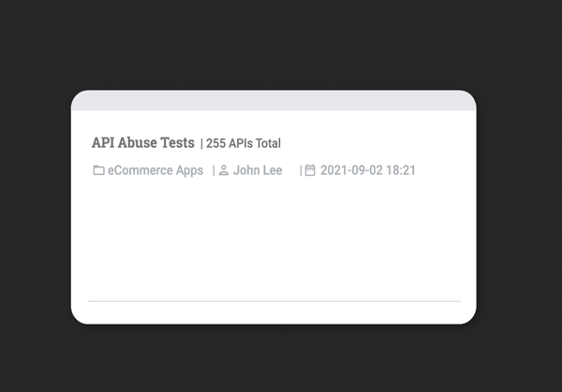Click the folder icon before eCommerce Apps
The image size is (562, 392).
98,170
